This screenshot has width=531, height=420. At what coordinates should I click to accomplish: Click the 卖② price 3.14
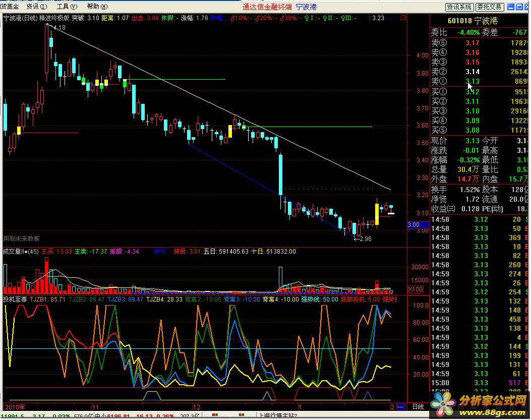pos(472,72)
